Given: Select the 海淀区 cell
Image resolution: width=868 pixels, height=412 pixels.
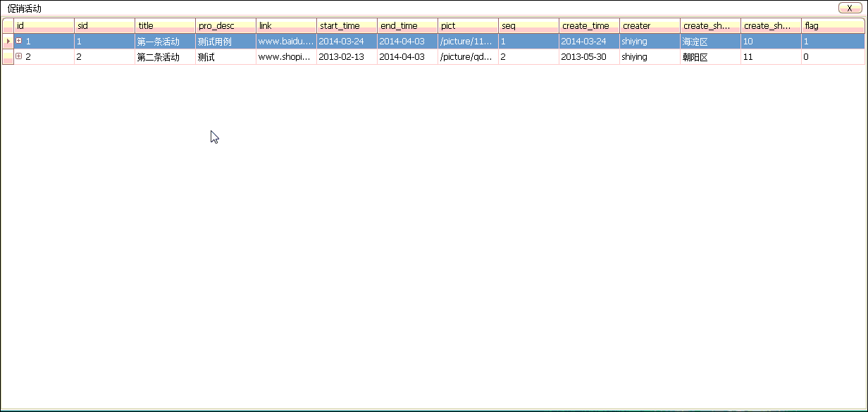Looking at the screenshot, I should pos(710,42).
